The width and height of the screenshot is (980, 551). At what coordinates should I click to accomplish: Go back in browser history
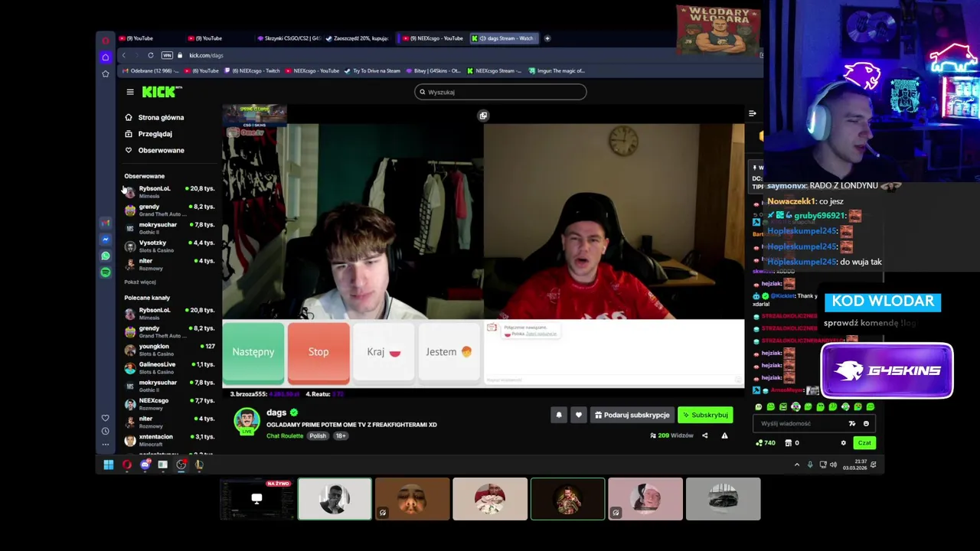pos(123,55)
